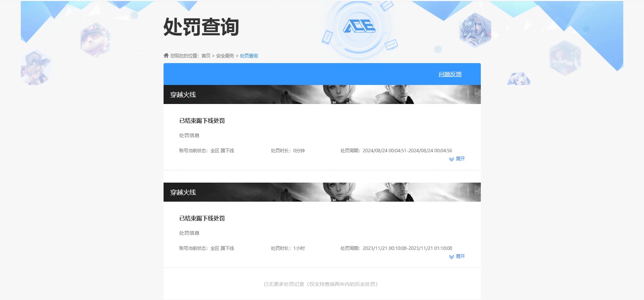
Task: Select the 处罚时长：0分钟 text
Action: coord(288,151)
